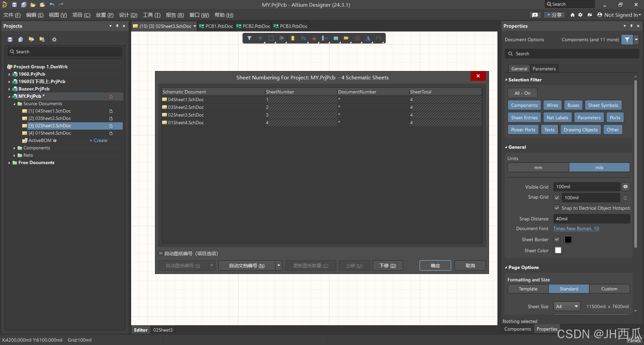The height and width of the screenshot is (345, 644).
Task: Click the black Sheet Border color swatch
Action: [568, 239]
